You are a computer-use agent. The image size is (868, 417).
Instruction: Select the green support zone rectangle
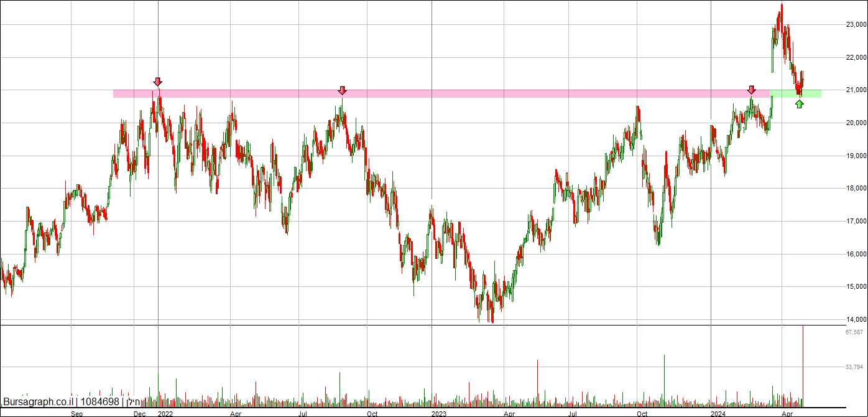click(x=795, y=94)
